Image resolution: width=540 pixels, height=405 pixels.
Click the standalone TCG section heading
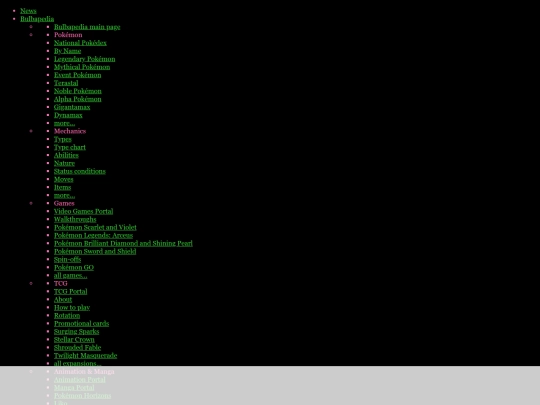coord(61,284)
